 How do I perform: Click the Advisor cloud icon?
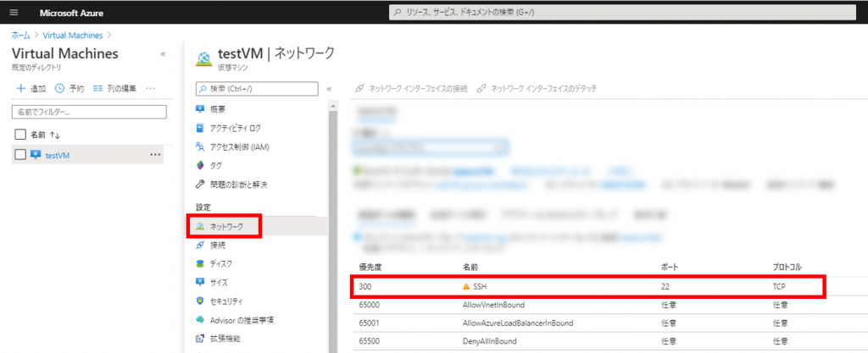200,320
